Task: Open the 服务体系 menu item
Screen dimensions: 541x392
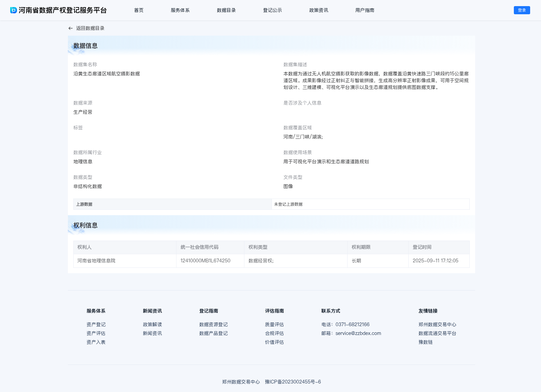Action: tap(180, 10)
